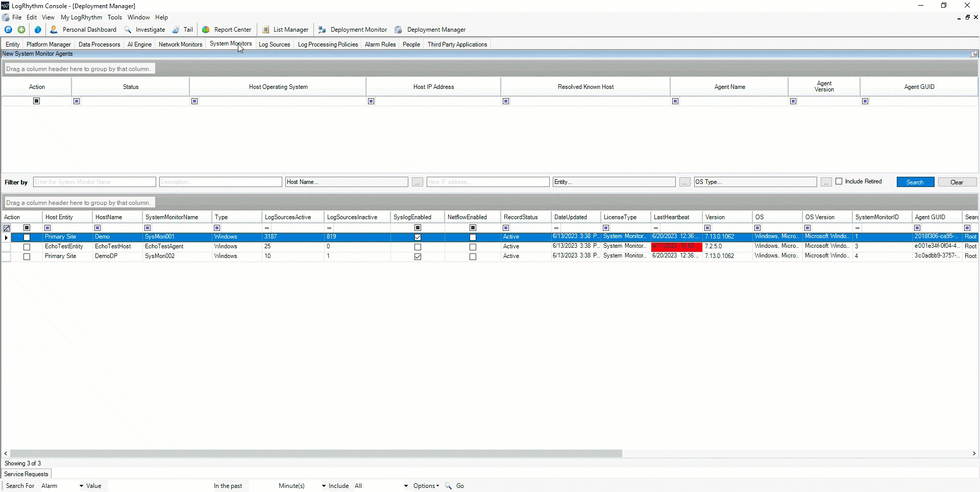Screen dimensions: 980x492
Task: Expand the Include All dropdown
Action: [405, 485]
